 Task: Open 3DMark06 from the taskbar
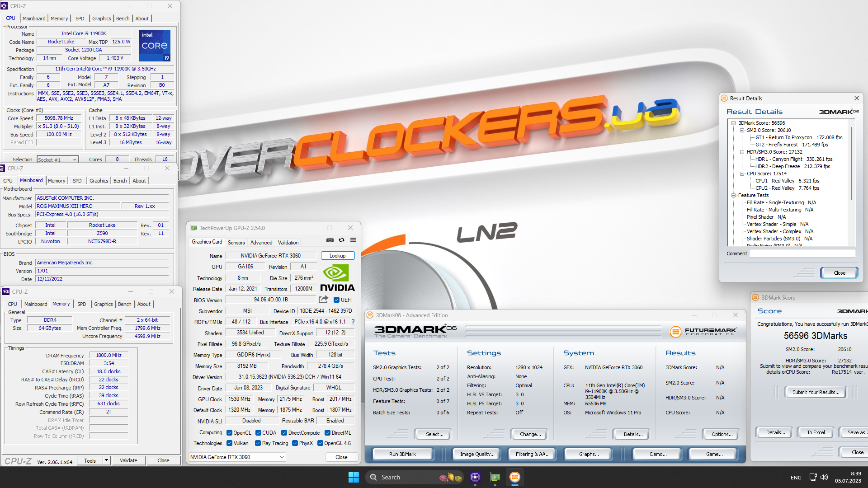pos(515,477)
